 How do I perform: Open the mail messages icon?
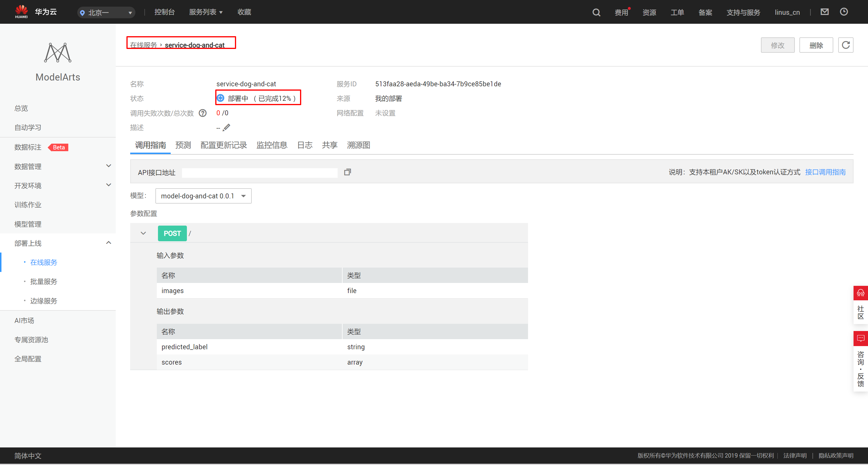point(824,12)
